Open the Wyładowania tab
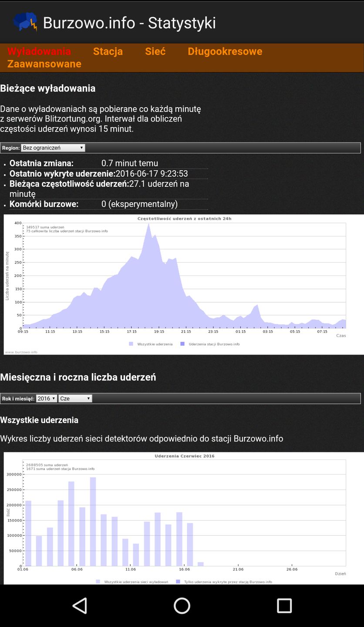This screenshot has height=627, width=364. coord(39,51)
